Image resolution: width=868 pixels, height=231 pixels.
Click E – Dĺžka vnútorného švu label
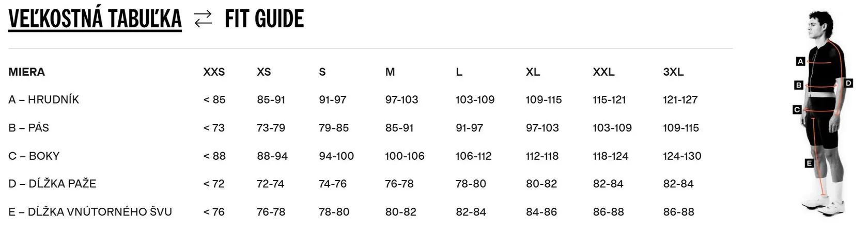(x=90, y=211)
